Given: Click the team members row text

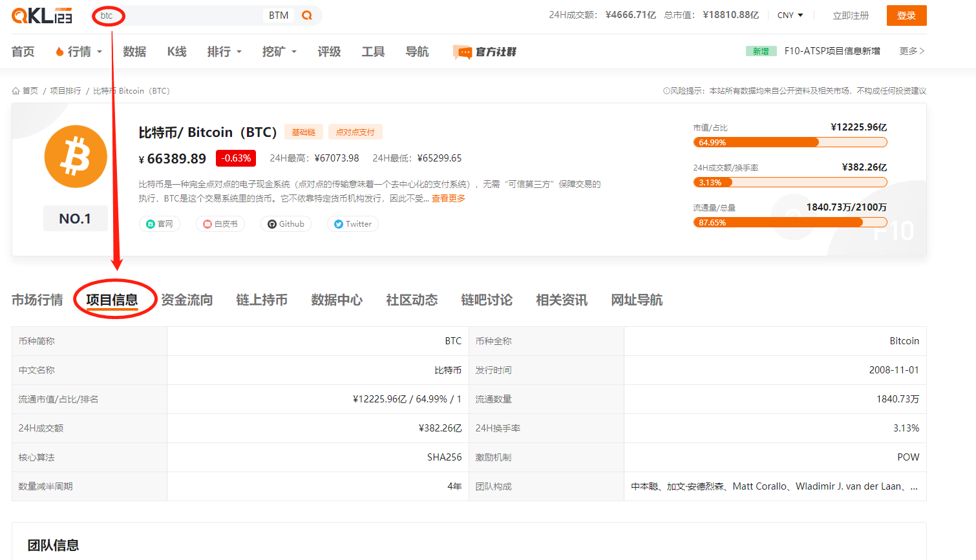Looking at the screenshot, I should (774, 486).
